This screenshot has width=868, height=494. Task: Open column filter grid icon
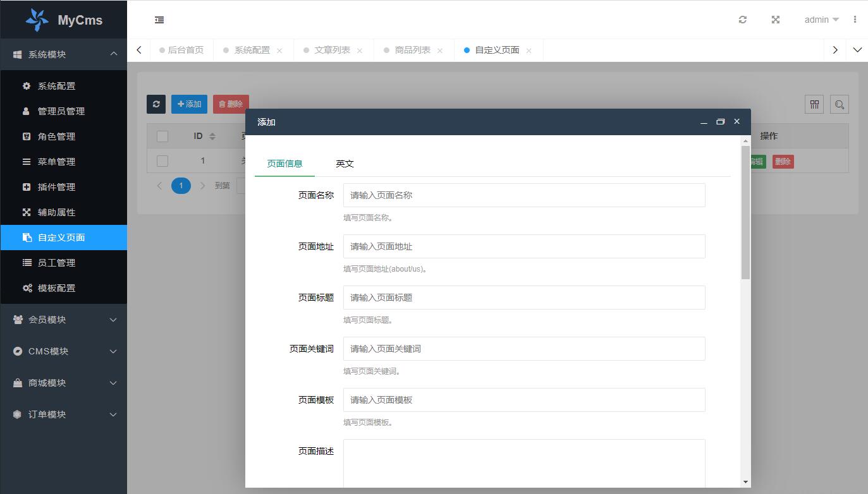[814, 104]
